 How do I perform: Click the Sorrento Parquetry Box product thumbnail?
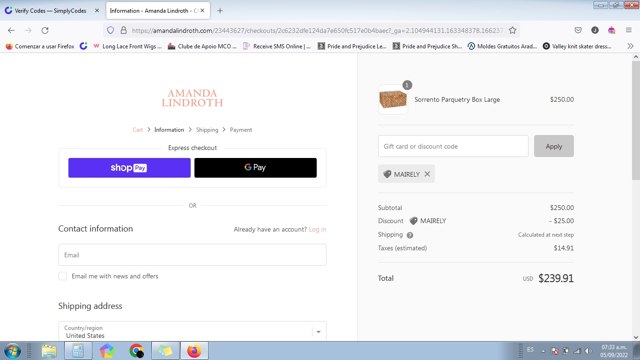pyautogui.click(x=393, y=99)
